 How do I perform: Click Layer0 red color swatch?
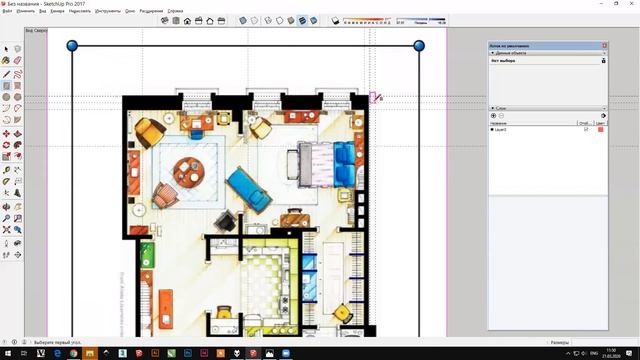600,129
